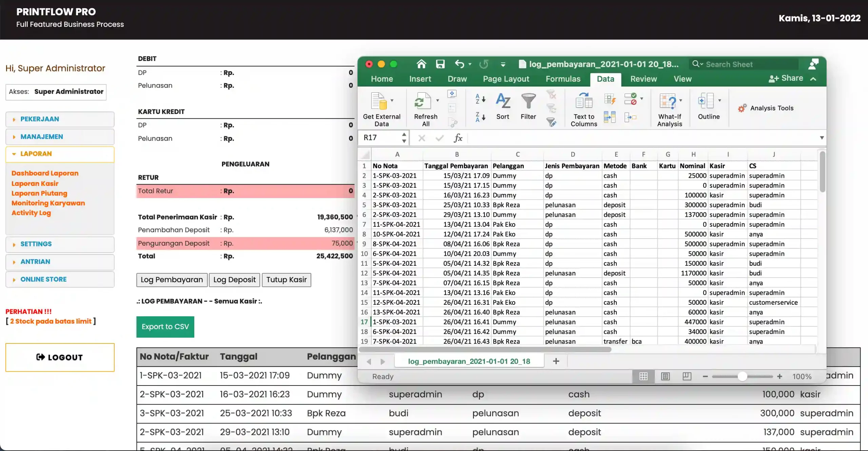
Task: Switch to the Insert ribbon tab
Action: [x=420, y=79]
